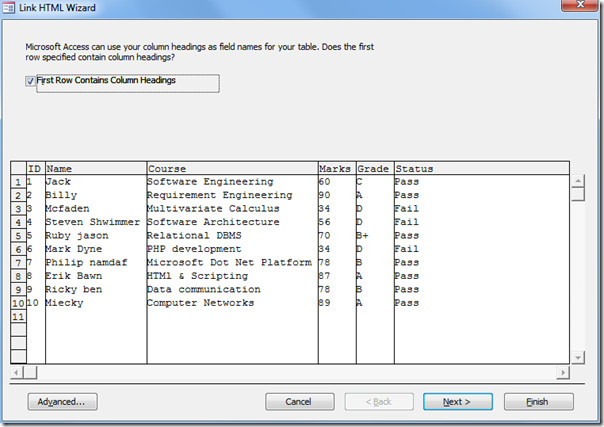Select the Grade column header
The width and height of the screenshot is (604, 427).
pos(375,169)
